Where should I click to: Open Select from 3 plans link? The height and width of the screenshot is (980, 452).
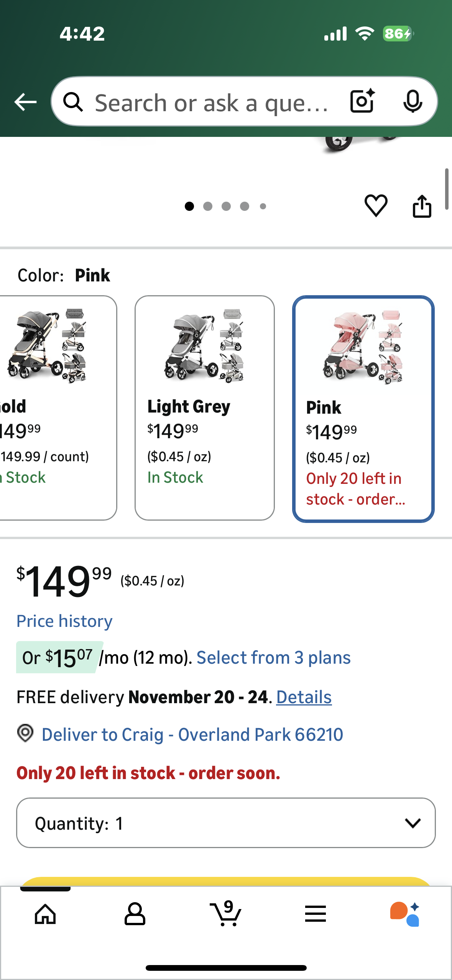(x=273, y=658)
